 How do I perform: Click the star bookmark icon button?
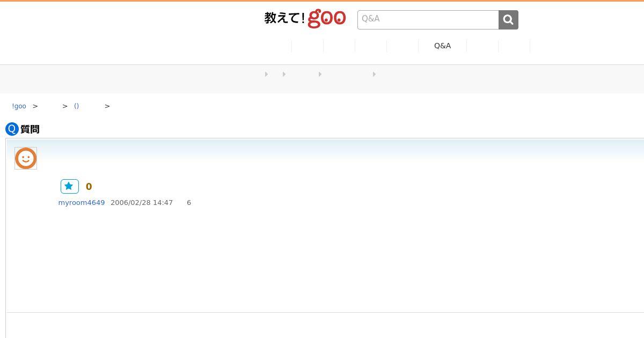(x=69, y=186)
